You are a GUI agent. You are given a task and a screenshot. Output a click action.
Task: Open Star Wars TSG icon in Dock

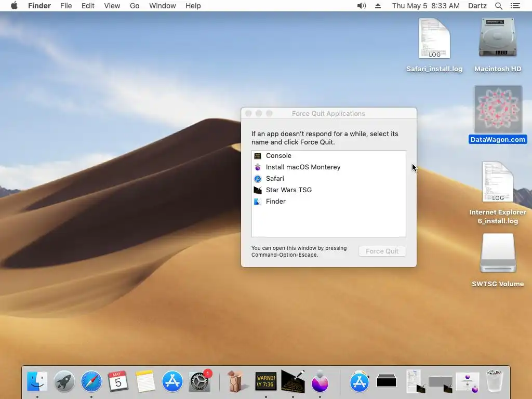tap(293, 381)
